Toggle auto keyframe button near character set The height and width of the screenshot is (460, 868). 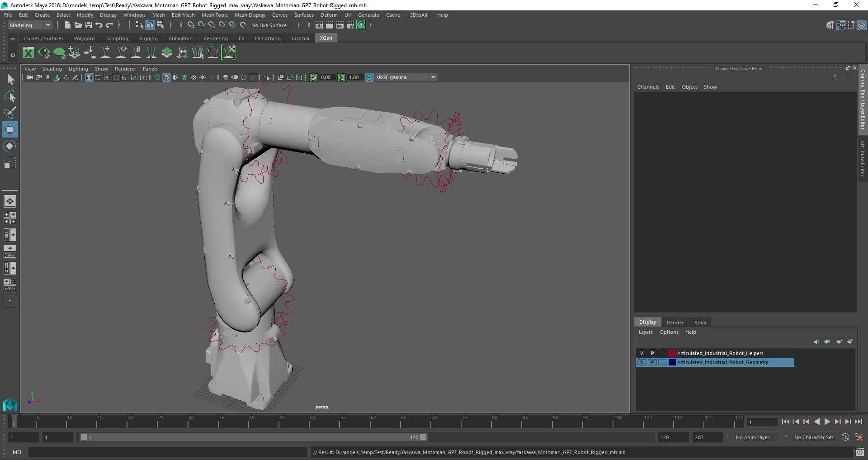(x=845, y=437)
